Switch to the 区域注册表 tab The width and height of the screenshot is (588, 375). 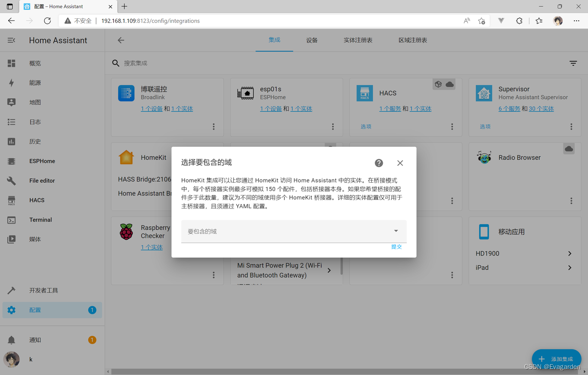tap(413, 40)
